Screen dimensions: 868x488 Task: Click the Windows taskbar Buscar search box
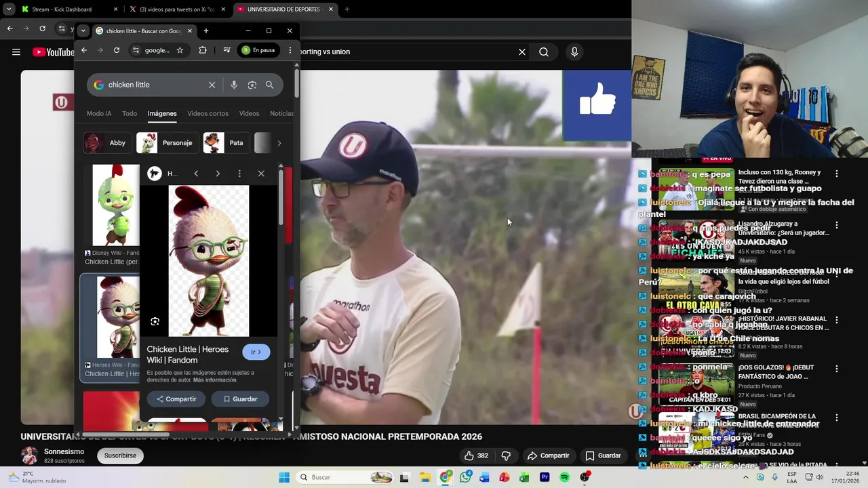point(344,477)
